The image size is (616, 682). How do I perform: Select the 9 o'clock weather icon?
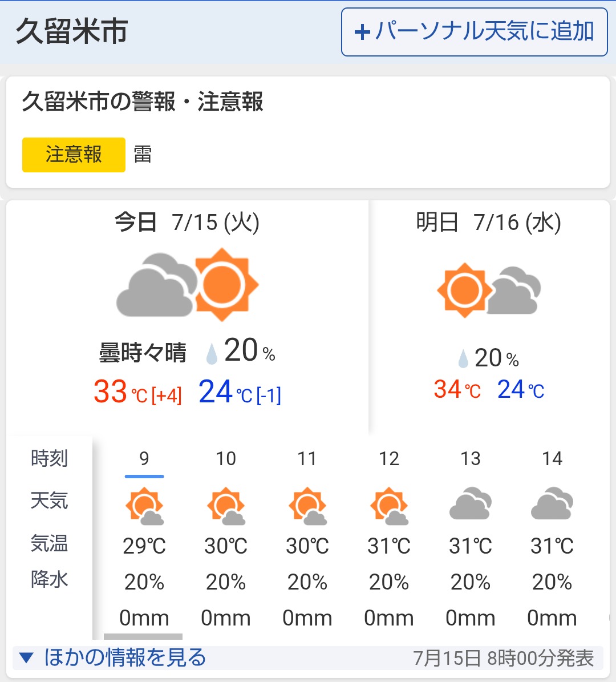pos(144,506)
